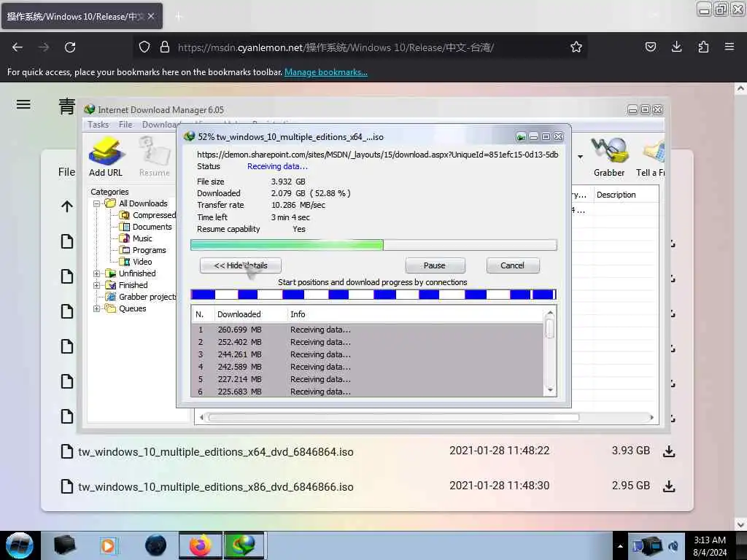The width and height of the screenshot is (747, 560).
Task: Click the up-arrow parent directory icon on webpage
Action: [x=66, y=206]
